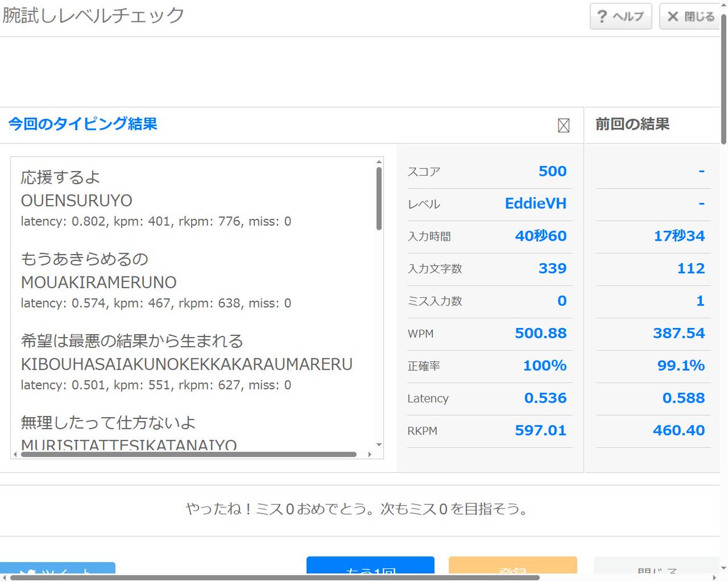Click the WPM value 500.88
Viewport: 728px width, 582px height.
point(541,333)
